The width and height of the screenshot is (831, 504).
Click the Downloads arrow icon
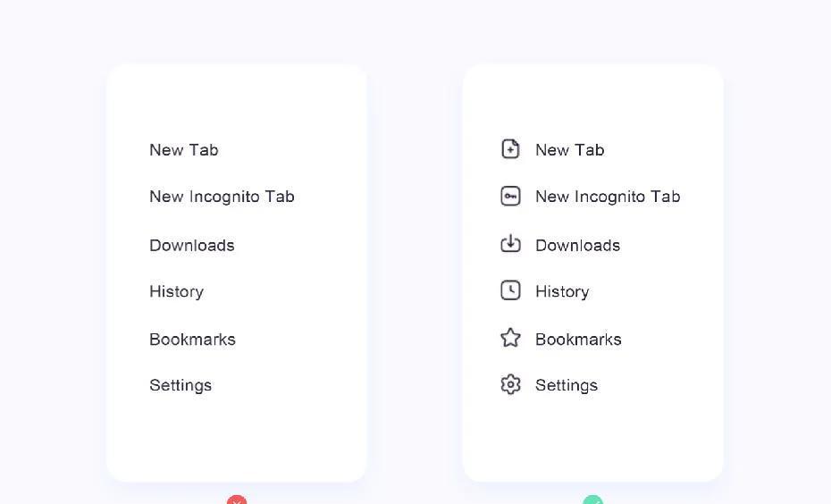coord(510,243)
